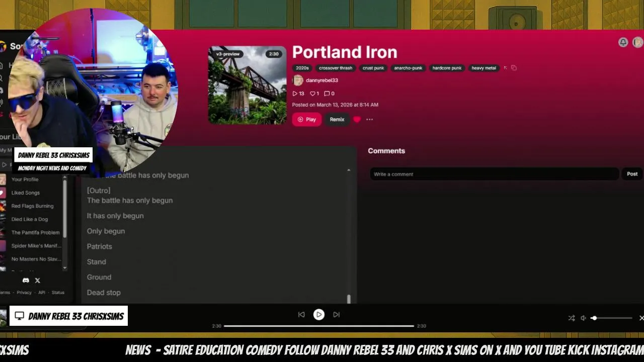Open dannyrebel33's avatar beside the username
This screenshot has height=362, width=644.
pyautogui.click(x=298, y=80)
